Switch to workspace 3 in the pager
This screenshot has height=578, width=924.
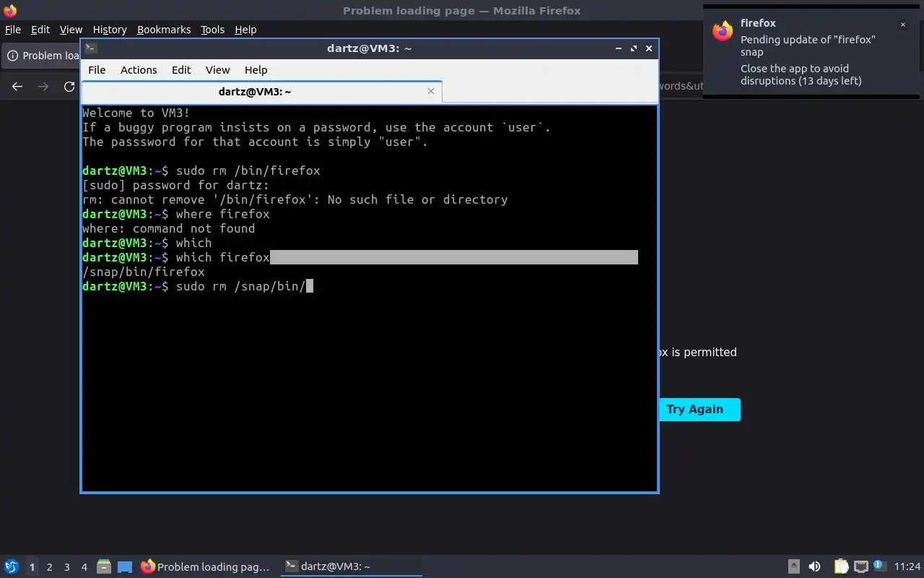[x=66, y=567]
